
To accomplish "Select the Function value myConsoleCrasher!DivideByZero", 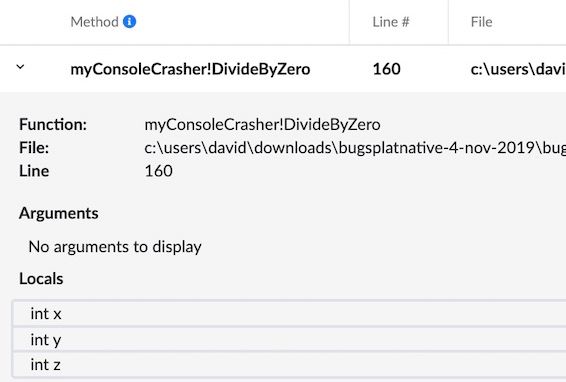I will tap(262, 125).
